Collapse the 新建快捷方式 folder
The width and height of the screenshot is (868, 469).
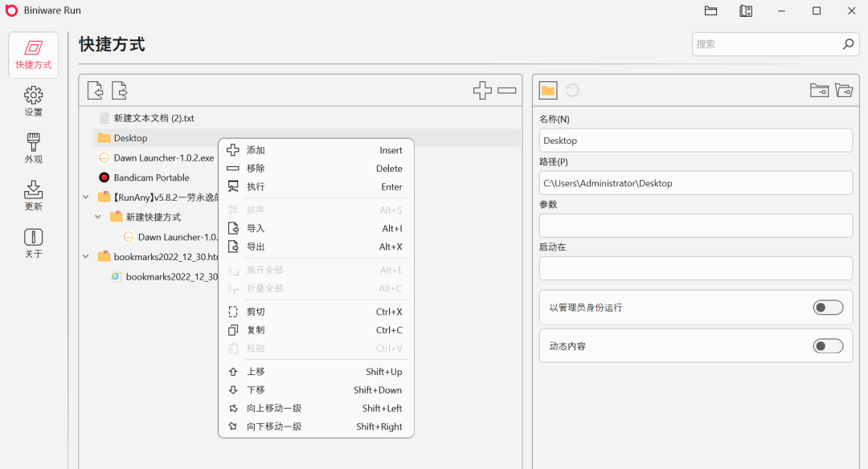[x=98, y=217]
